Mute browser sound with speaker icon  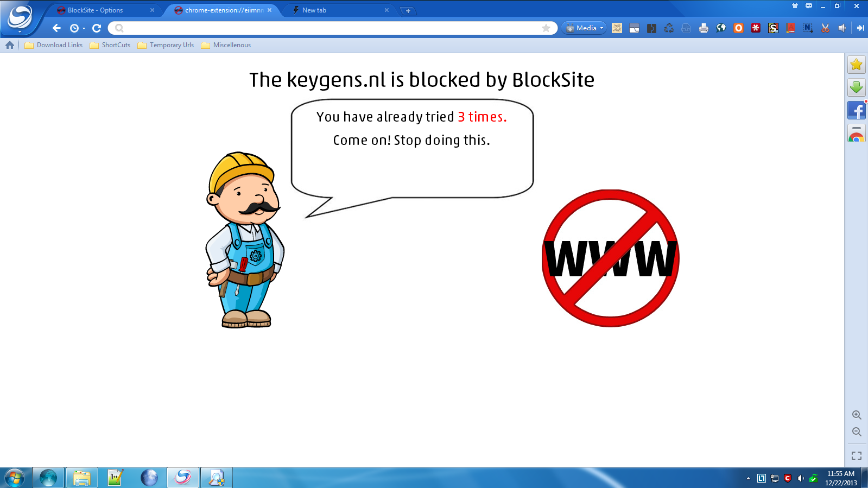pos(842,28)
